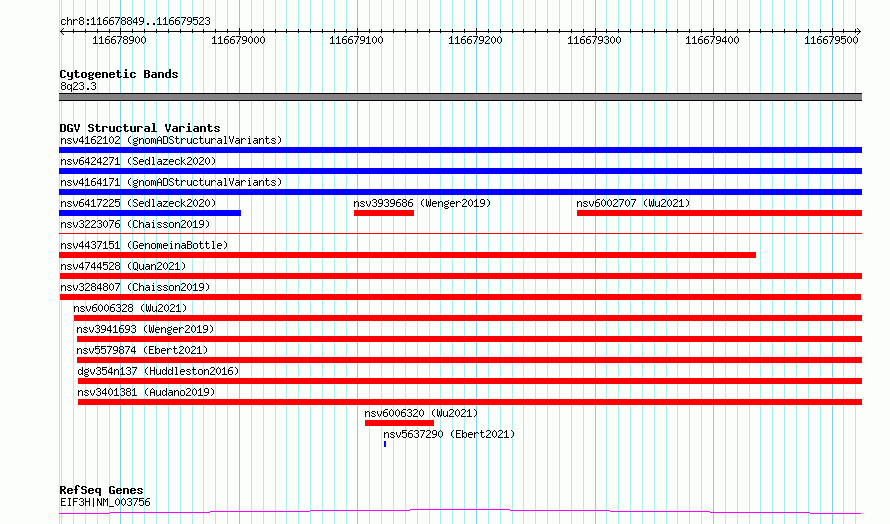Click ruler tick label 116679500
The image size is (890, 524).
(x=831, y=40)
